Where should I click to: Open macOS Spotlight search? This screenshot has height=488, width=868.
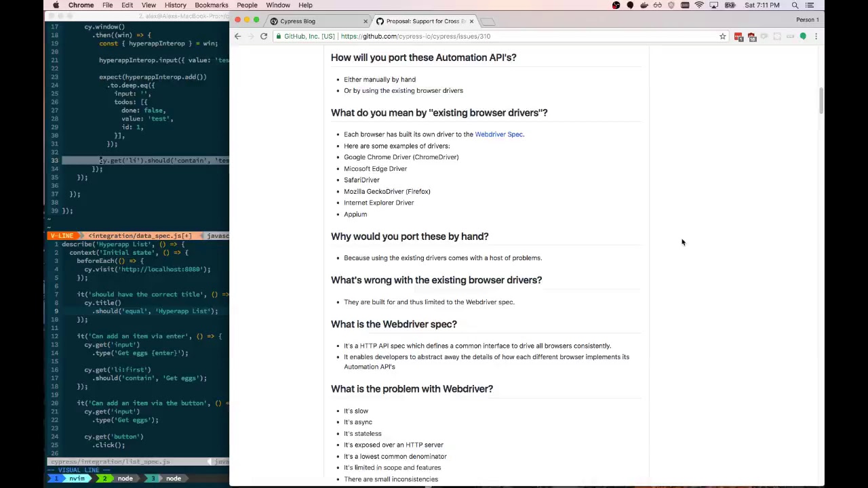[795, 5]
